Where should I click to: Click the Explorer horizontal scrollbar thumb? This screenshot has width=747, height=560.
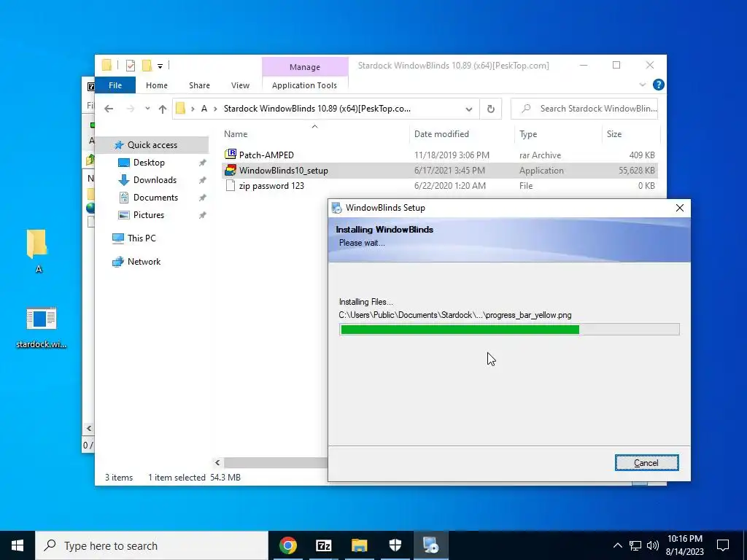(x=275, y=463)
